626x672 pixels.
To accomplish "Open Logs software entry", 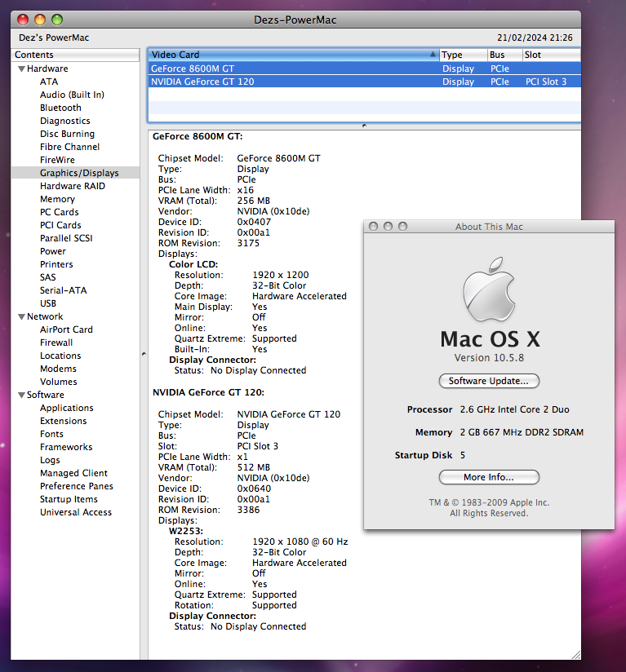I will coord(50,460).
